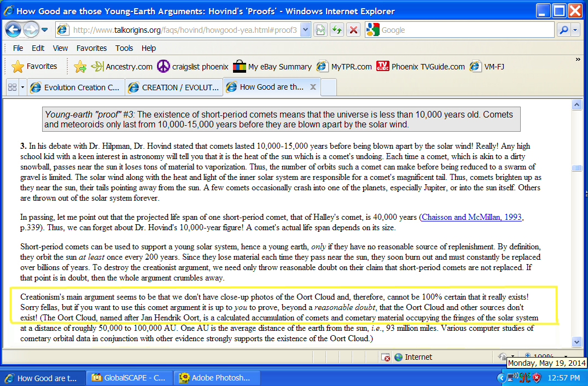588x386 pixels.
Task: Open the recent pages dropdown arrow
Action: point(45,30)
